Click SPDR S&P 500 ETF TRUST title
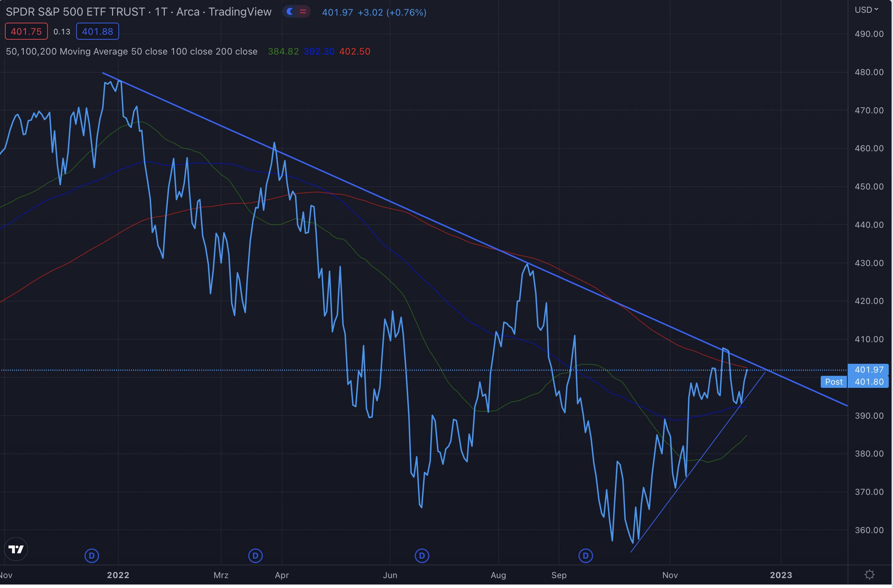The width and height of the screenshot is (893, 588). pyautogui.click(x=75, y=12)
